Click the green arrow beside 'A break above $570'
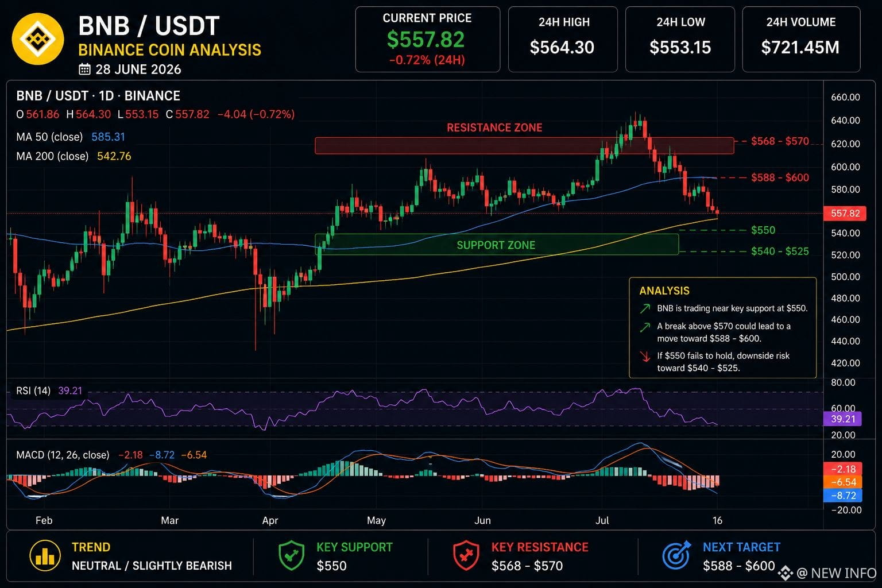The height and width of the screenshot is (588, 882). 645,327
